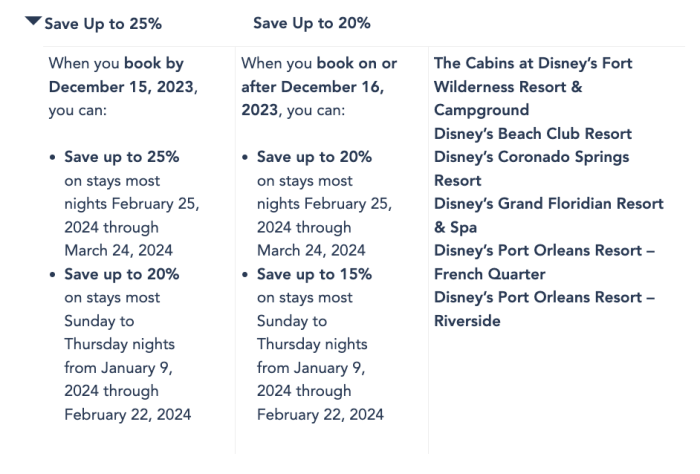Viewport: 700px width, 474px height.
Task: Click the first-column 'Save up to 25%' bullet
Action: tap(122, 157)
